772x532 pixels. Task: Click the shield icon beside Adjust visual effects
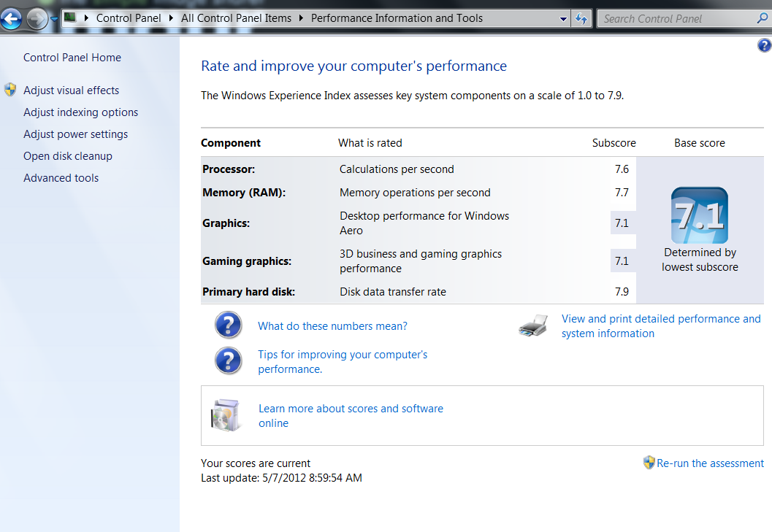coord(10,90)
